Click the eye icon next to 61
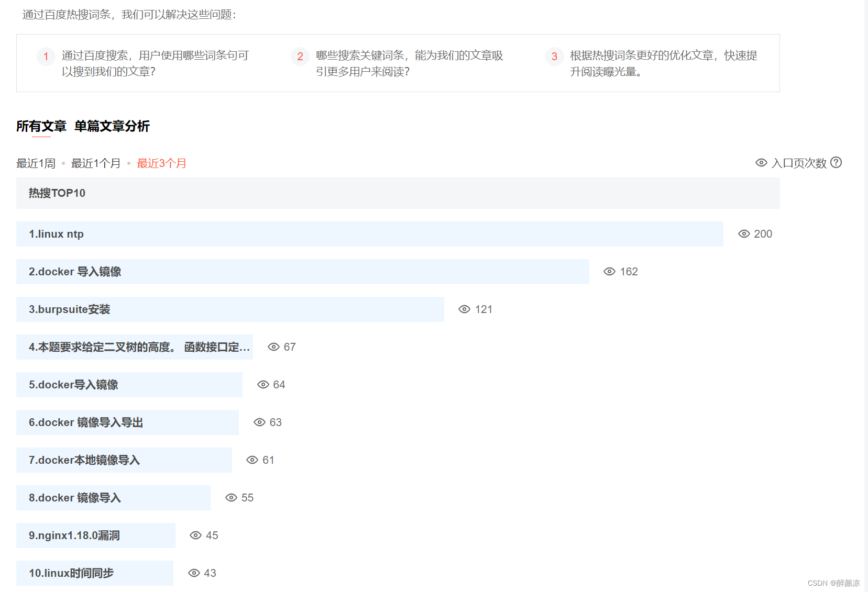Viewport: 868px width, 592px height. click(252, 460)
